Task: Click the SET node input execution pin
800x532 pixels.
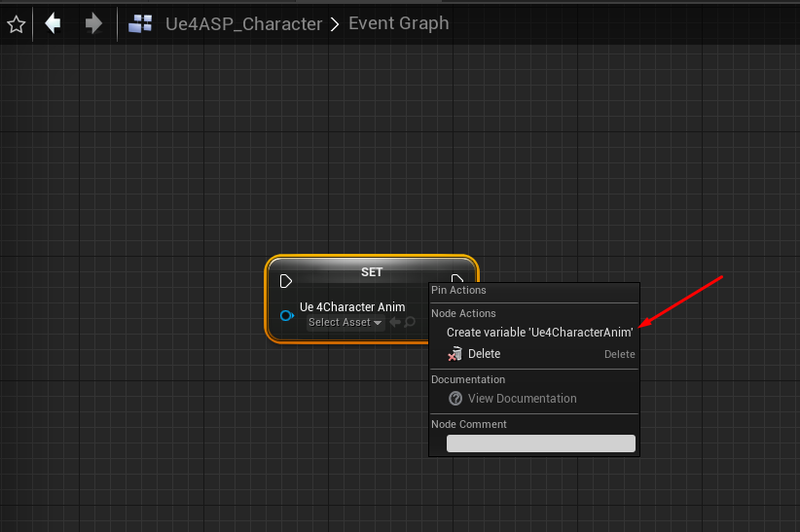Action: 286,281
